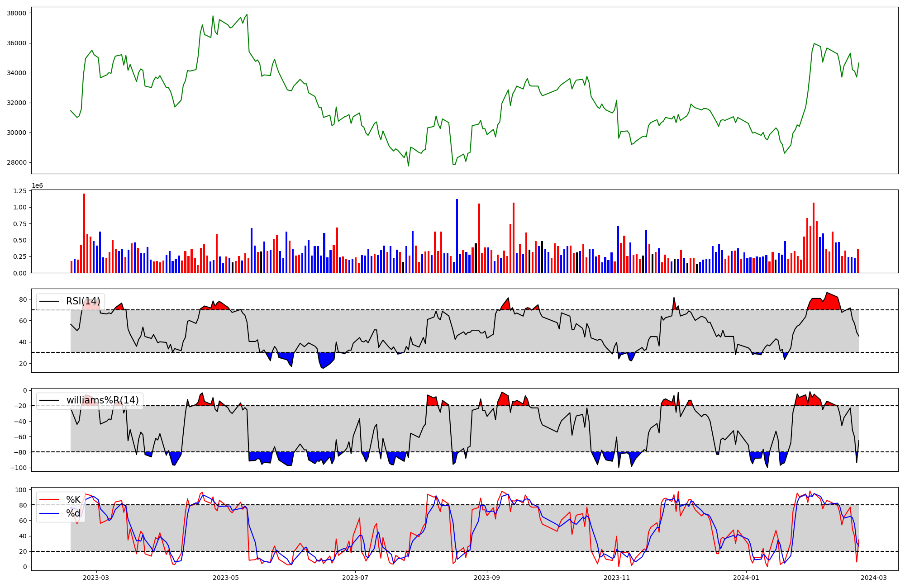Click the 2024-01 x-axis date label
This screenshot has width=905, height=588.
746,578
